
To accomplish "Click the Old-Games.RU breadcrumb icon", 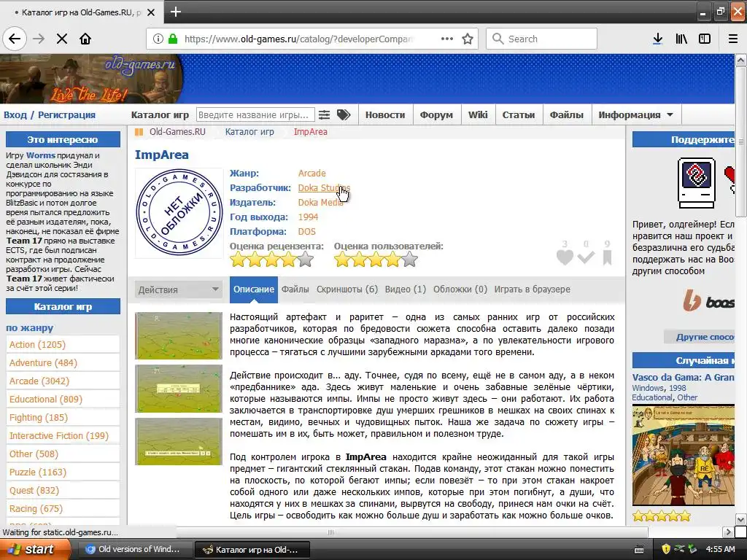I will (139, 132).
